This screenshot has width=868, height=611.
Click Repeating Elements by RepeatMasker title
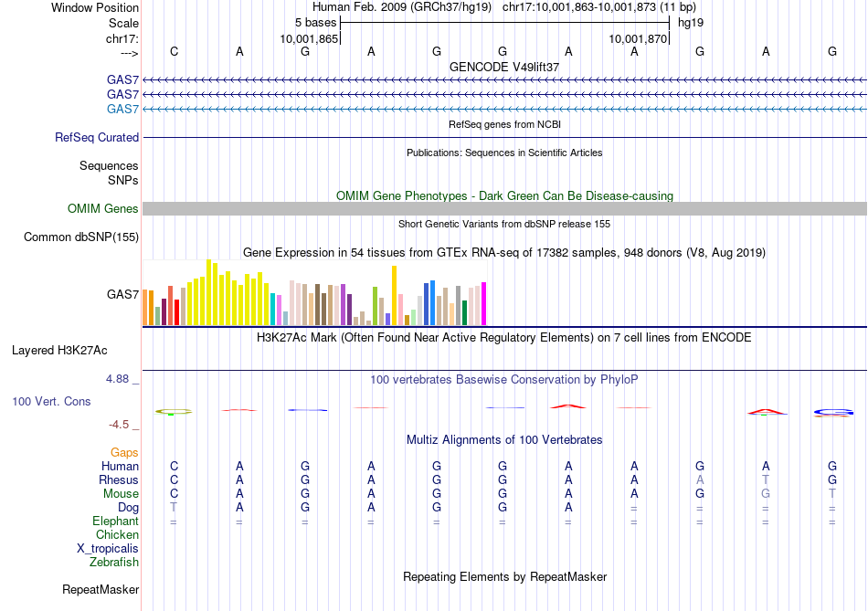[x=504, y=576]
